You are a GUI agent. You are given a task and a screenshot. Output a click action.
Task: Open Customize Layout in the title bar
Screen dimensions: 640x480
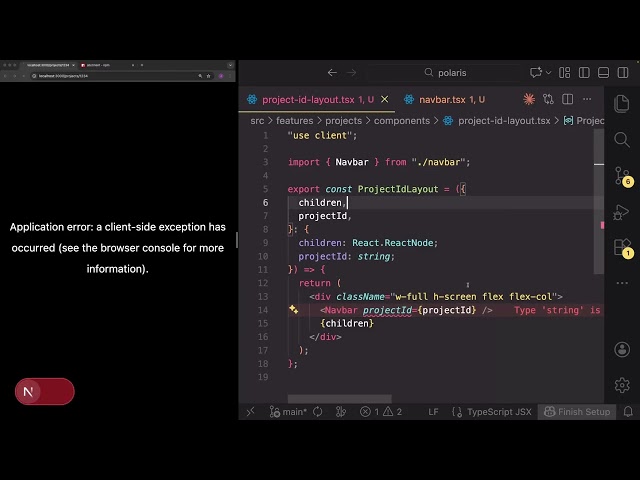pos(564,73)
